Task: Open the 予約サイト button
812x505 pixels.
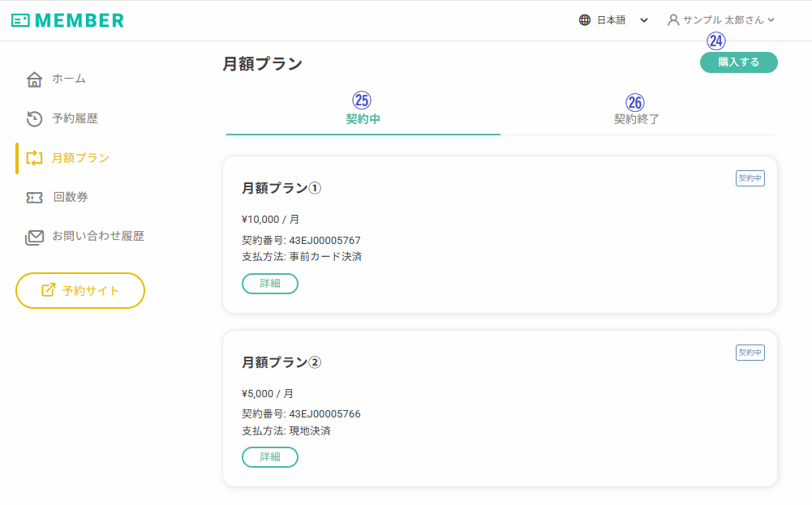Action: pos(80,290)
